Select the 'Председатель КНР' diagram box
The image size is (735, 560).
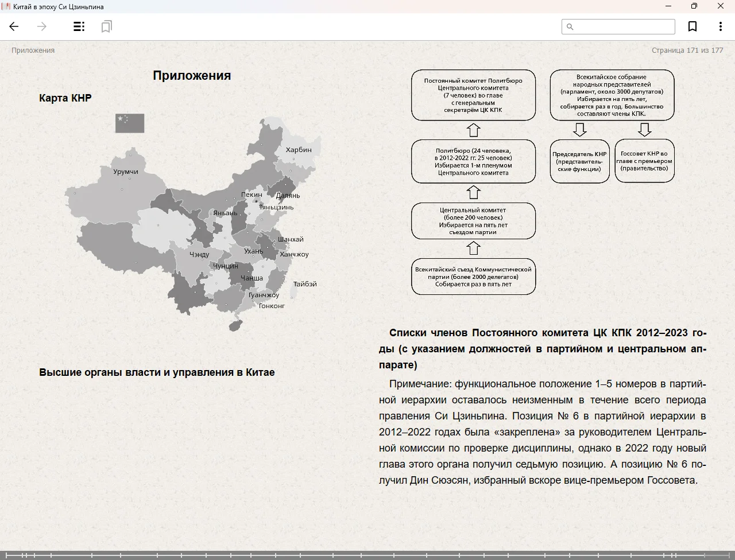click(x=579, y=161)
